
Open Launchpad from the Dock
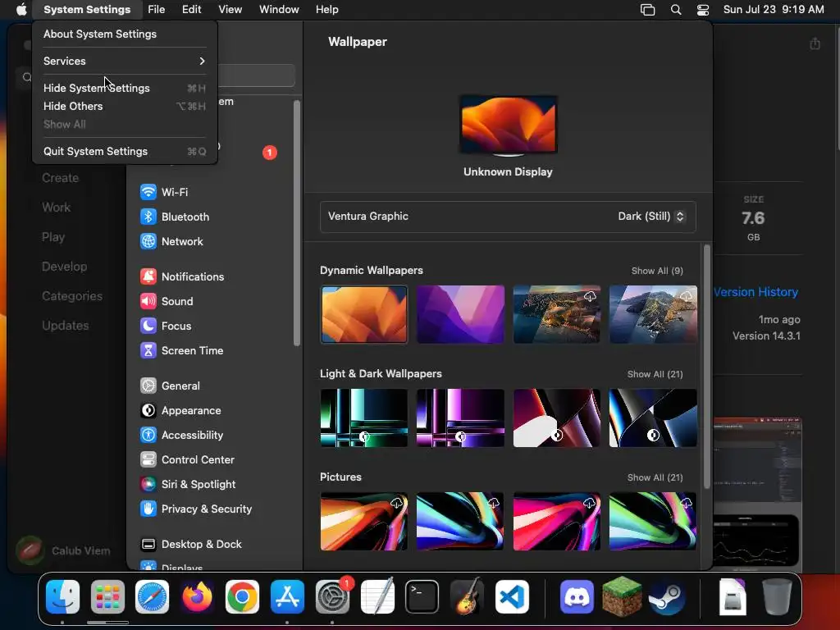(x=107, y=597)
